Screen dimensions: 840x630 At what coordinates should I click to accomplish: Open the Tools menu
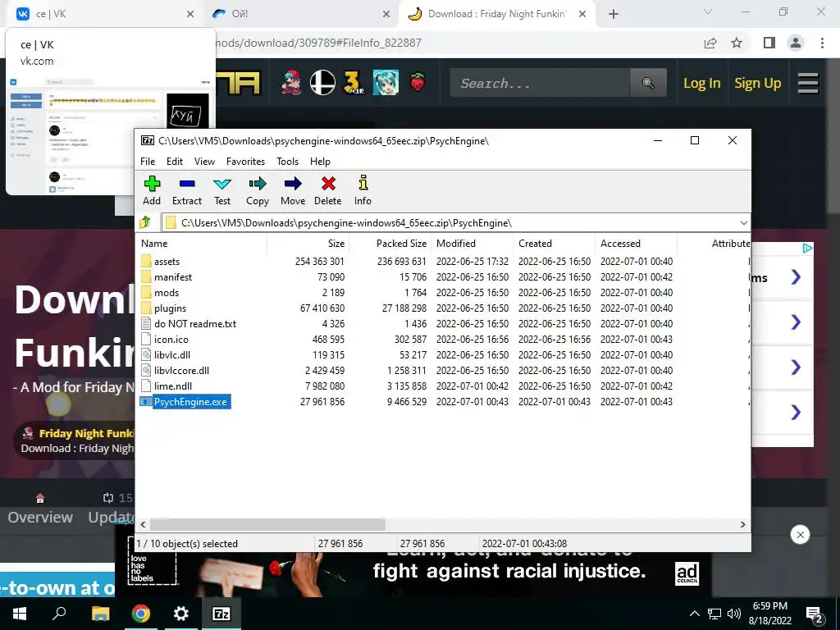287,162
